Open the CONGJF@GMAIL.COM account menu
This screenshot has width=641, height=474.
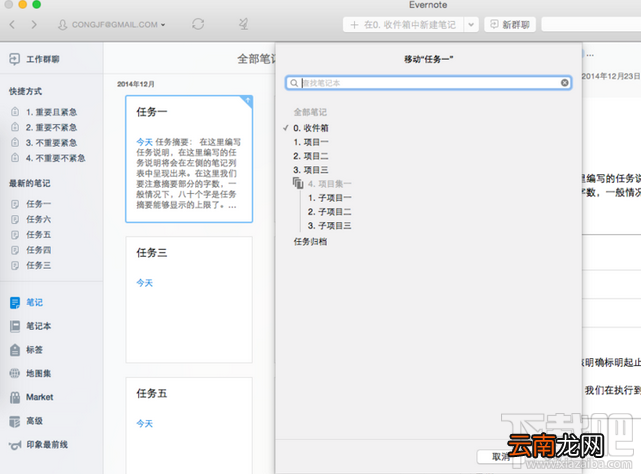point(111,25)
